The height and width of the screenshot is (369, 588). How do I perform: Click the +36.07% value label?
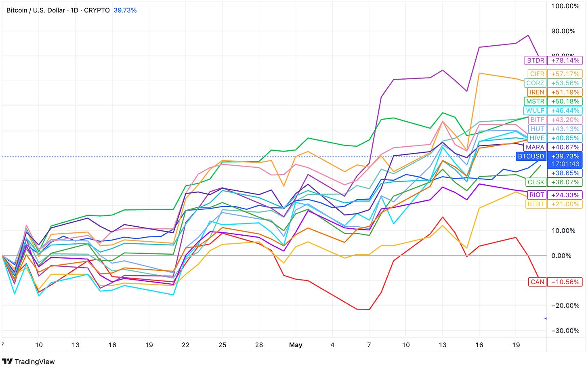[565, 182]
